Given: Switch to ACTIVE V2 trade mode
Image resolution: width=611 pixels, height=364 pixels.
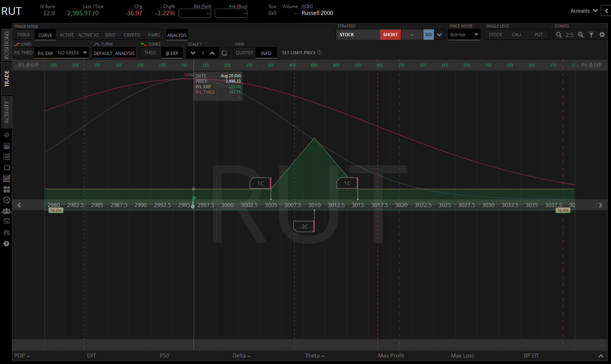Looking at the screenshot, I should (88, 35).
